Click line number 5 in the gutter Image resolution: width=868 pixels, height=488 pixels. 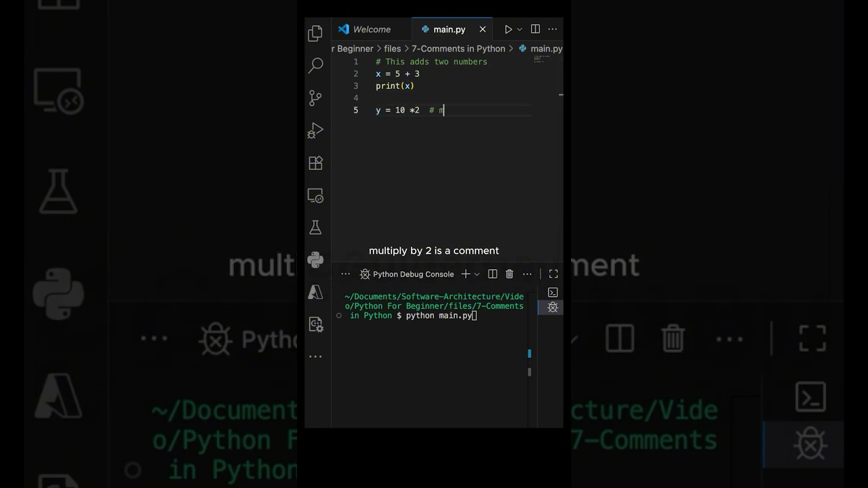(x=356, y=110)
